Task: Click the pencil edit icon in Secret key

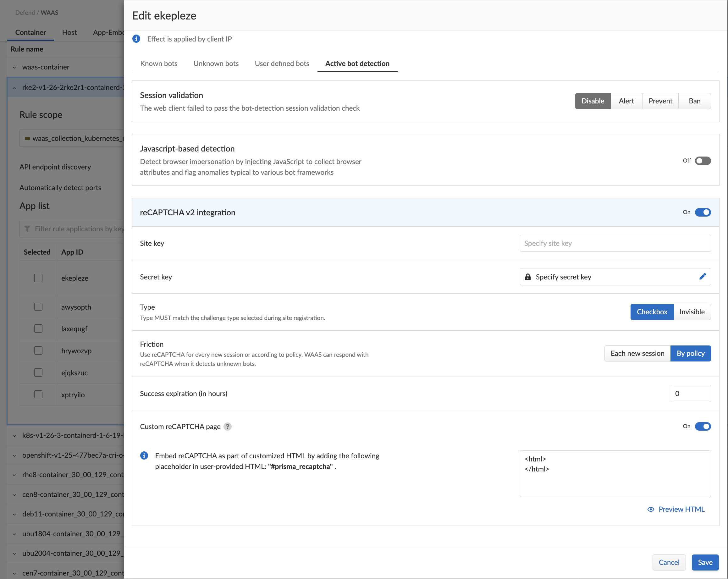Action: [x=702, y=277]
